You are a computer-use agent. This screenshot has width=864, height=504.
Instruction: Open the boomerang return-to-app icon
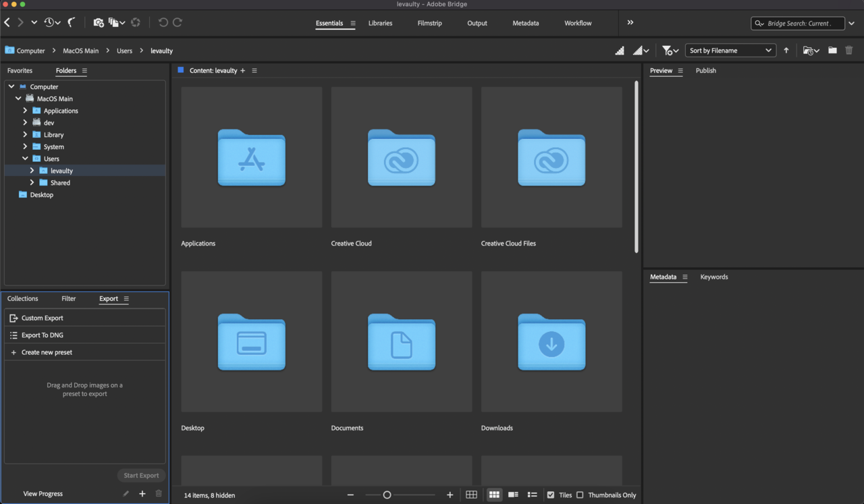click(x=71, y=22)
